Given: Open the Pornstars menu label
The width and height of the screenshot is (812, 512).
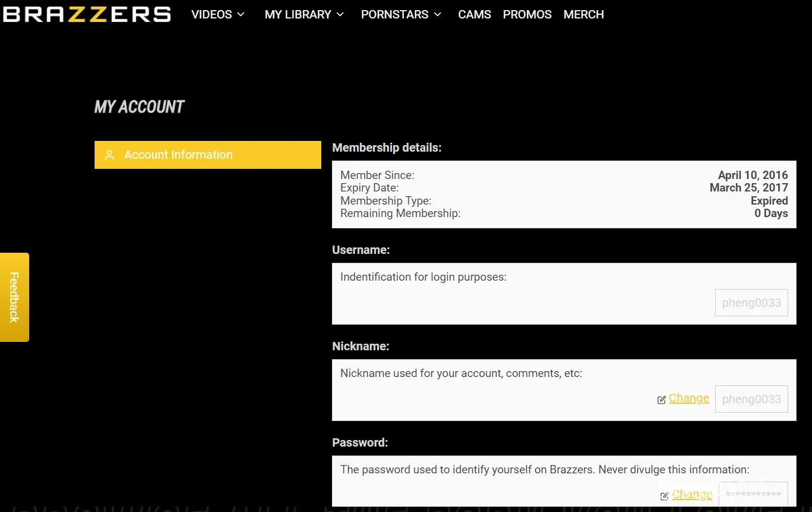Looking at the screenshot, I should 394,14.
